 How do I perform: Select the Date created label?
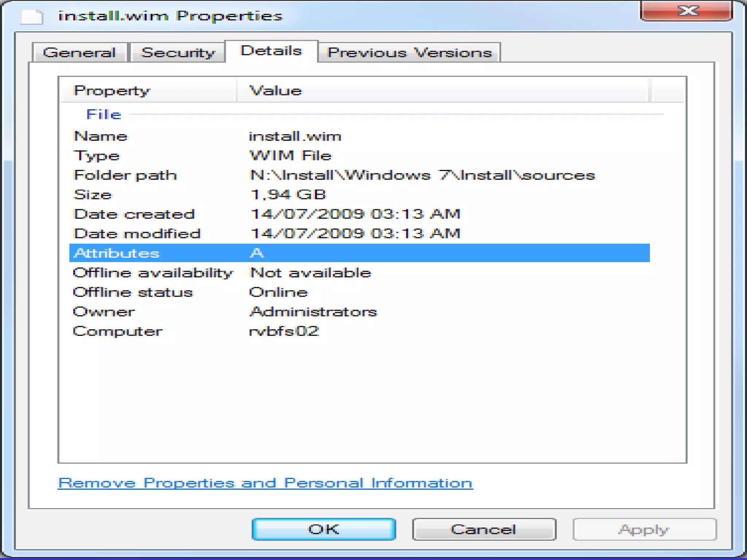tap(134, 214)
